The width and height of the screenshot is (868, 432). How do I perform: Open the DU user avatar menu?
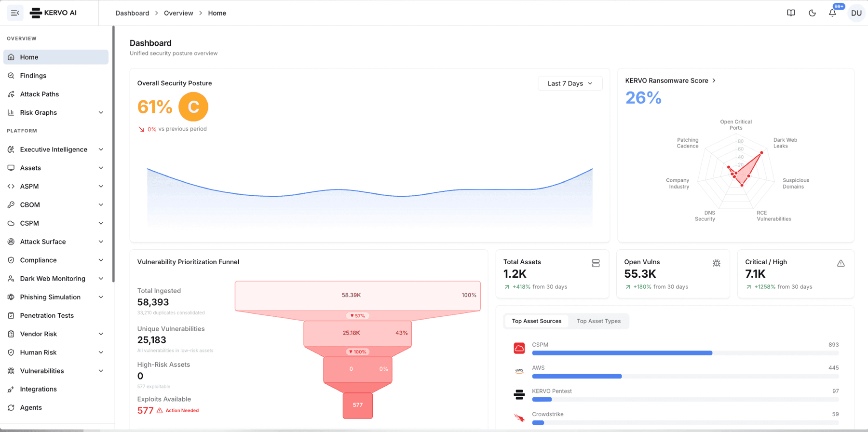pyautogui.click(x=856, y=13)
